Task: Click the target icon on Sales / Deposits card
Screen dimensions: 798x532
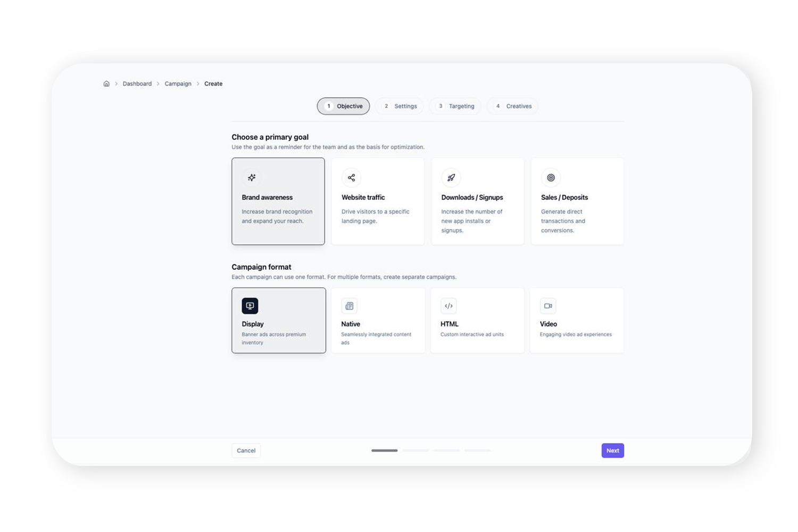Action: (551, 178)
